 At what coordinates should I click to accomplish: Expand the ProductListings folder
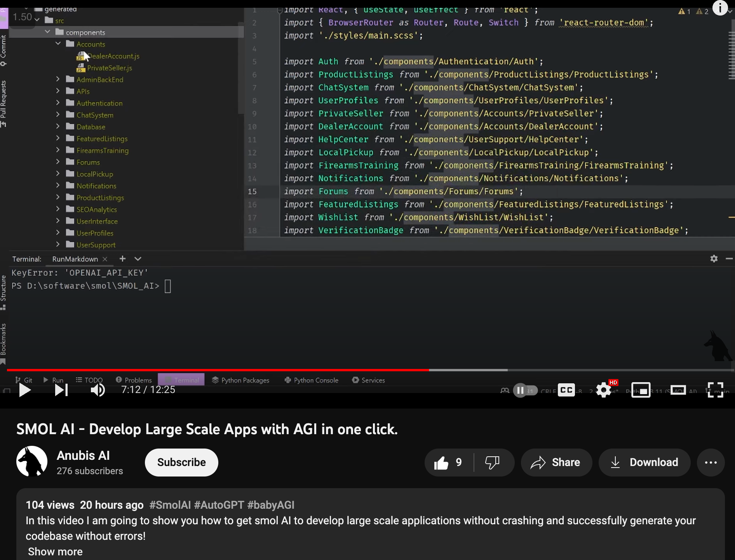click(58, 197)
